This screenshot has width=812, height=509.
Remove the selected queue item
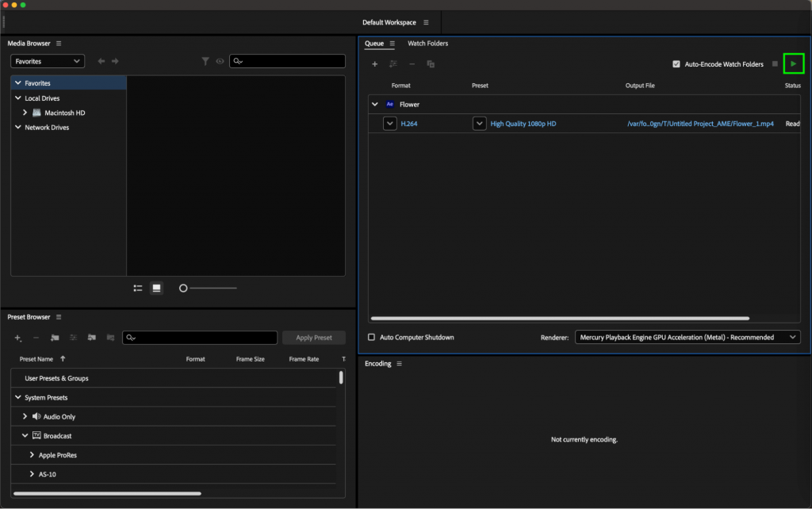click(x=412, y=63)
